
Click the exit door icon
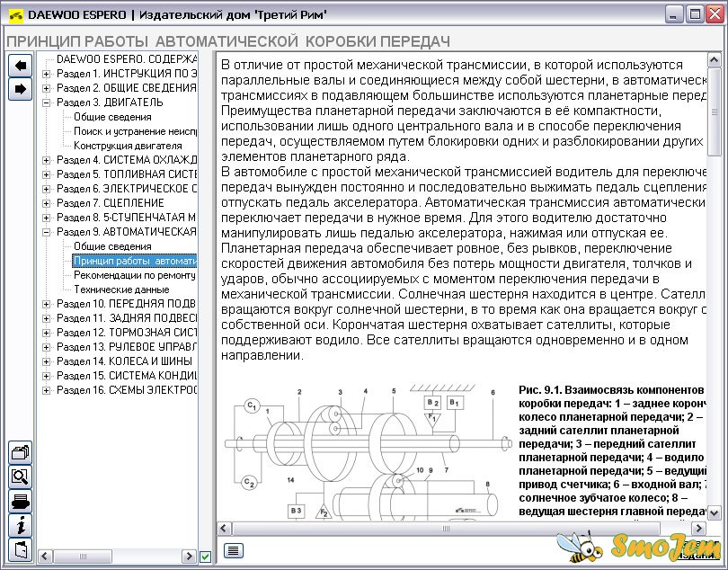tap(20, 550)
